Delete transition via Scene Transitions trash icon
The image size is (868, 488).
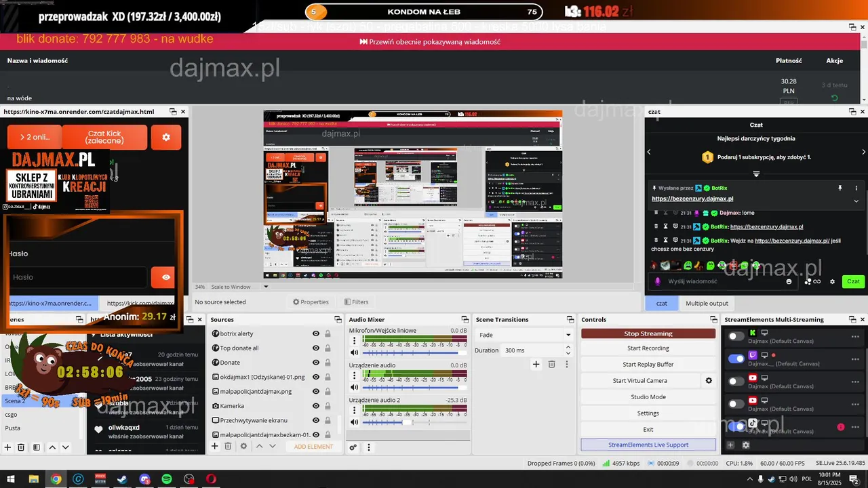click(x=551, y=364)
